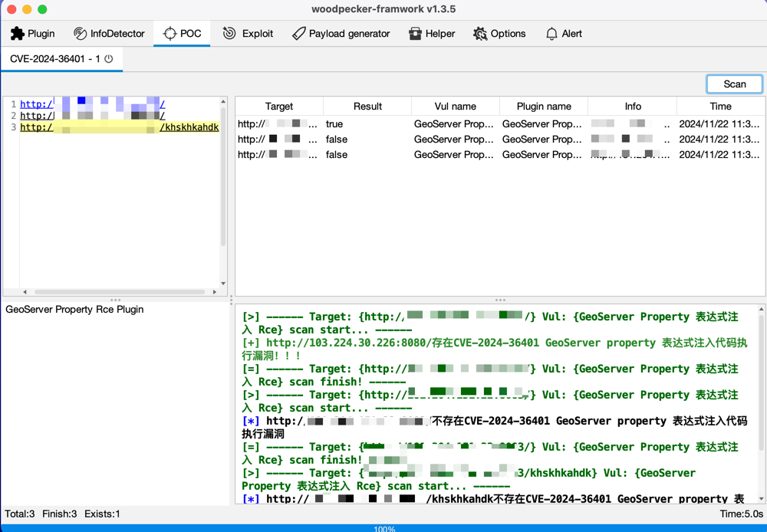Click the Plugin puzzle-piece icon
This screenshot has width=767, height=532.
17,33
